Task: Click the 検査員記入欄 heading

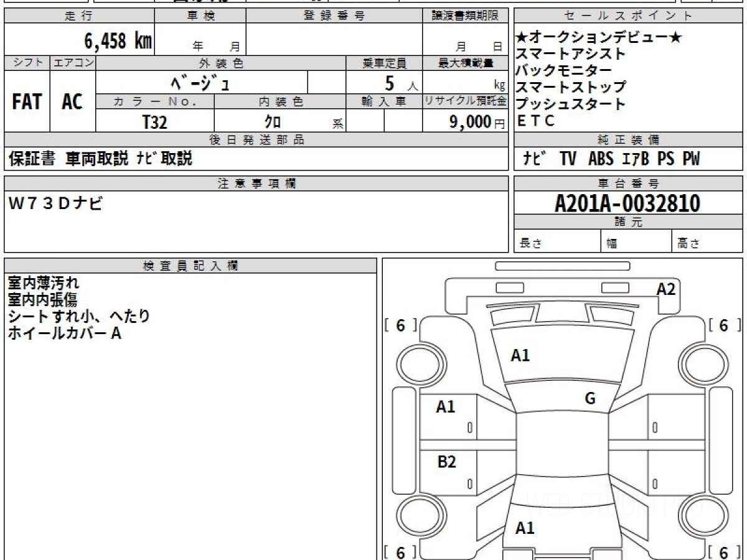Action: (190, 265)
